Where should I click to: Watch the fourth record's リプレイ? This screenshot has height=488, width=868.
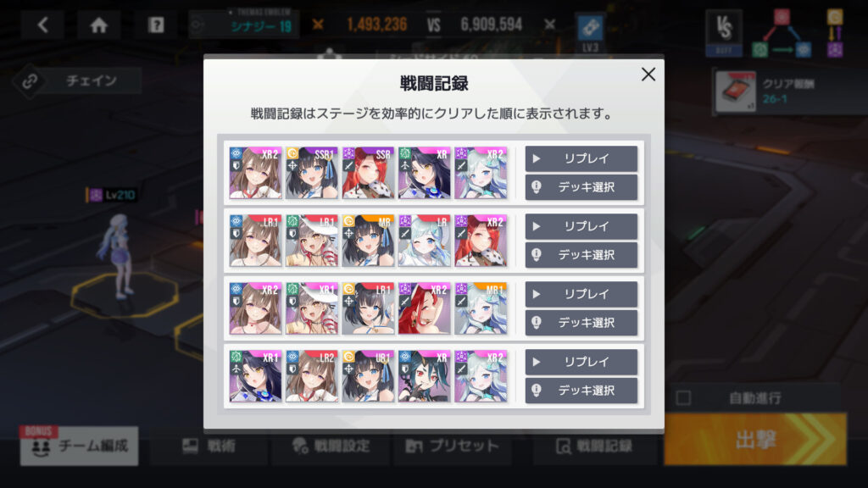(581, 362)
